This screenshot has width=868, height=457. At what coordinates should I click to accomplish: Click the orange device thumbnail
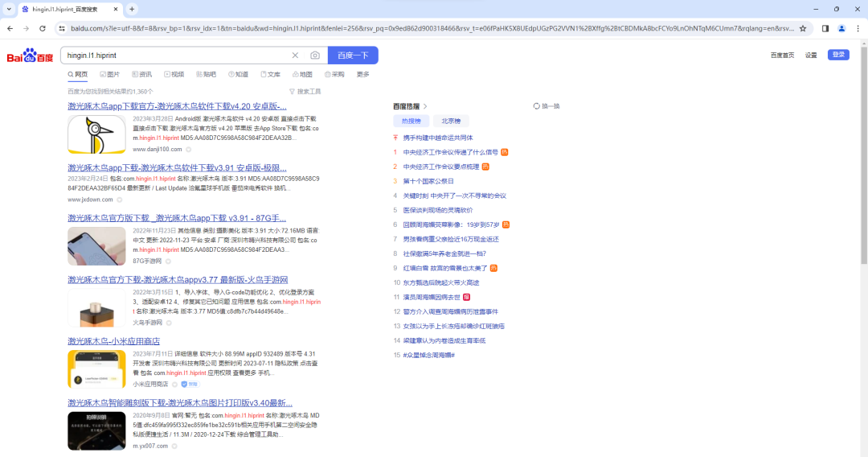(97, 308)
